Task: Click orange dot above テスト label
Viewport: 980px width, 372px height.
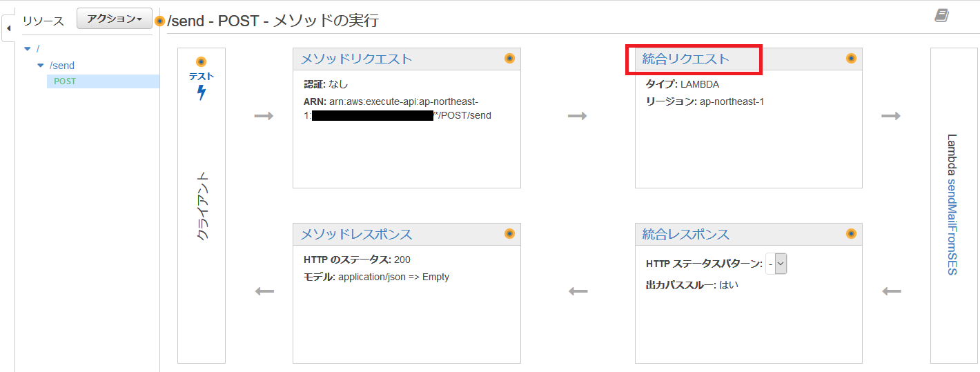Action: [x=202, y=61]
